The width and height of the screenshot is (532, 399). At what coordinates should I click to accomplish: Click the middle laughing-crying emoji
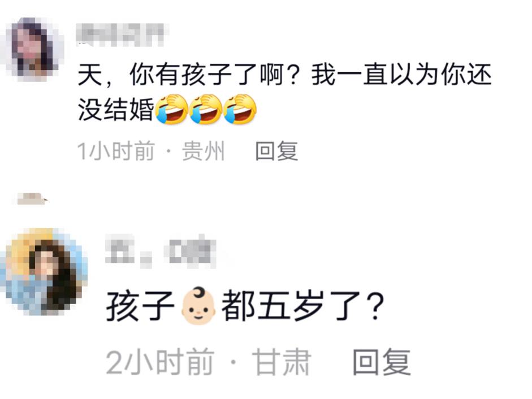coord(206,109)
